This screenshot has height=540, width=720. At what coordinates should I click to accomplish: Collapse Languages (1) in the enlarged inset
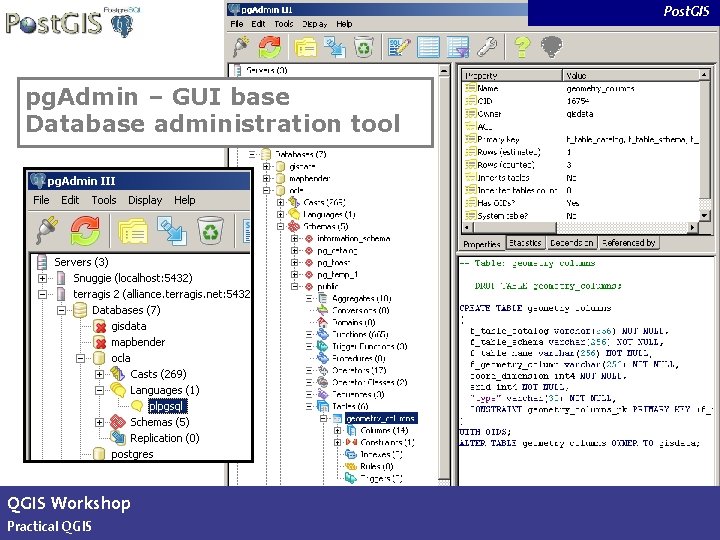100,390
